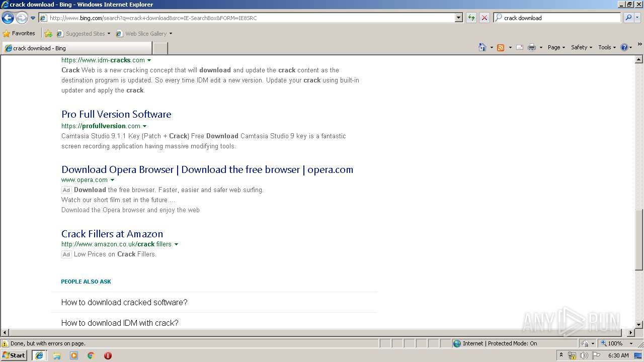Click Internet Explorer taskbar icon
The height and width of the screenshot is (362, 644).
pyautogui.click(x=39, y=355)
